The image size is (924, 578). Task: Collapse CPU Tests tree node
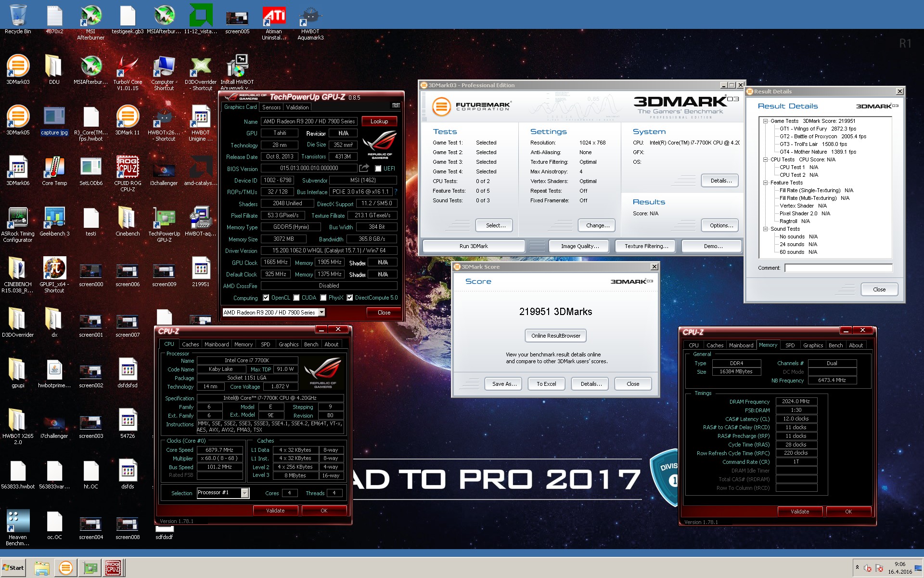[765, 159]
